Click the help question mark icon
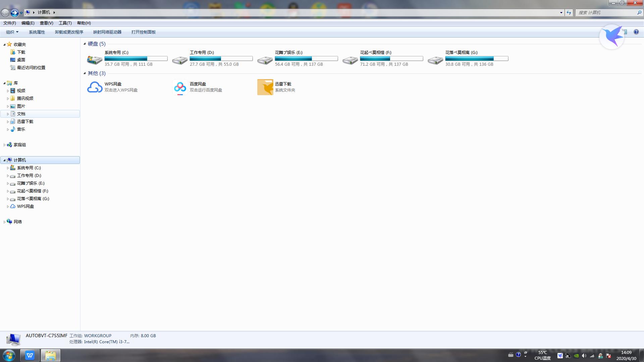This screenshot has height=362, width=644. tap(636, 32)
